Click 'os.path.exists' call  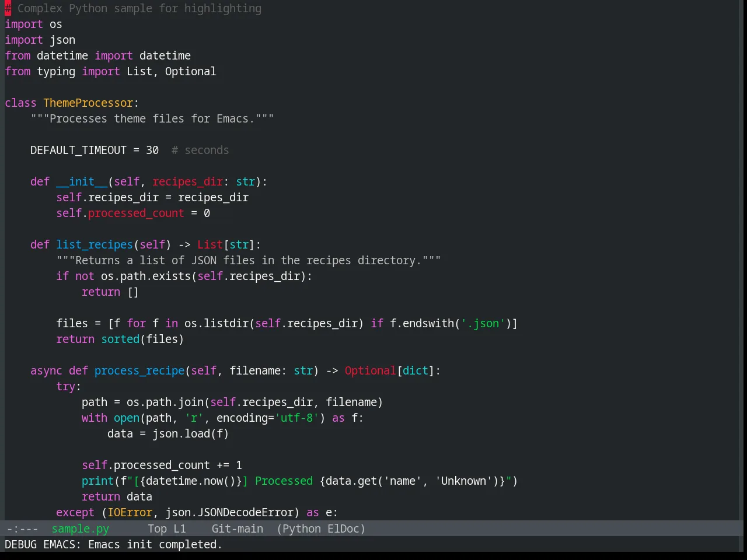click(146, 276)
